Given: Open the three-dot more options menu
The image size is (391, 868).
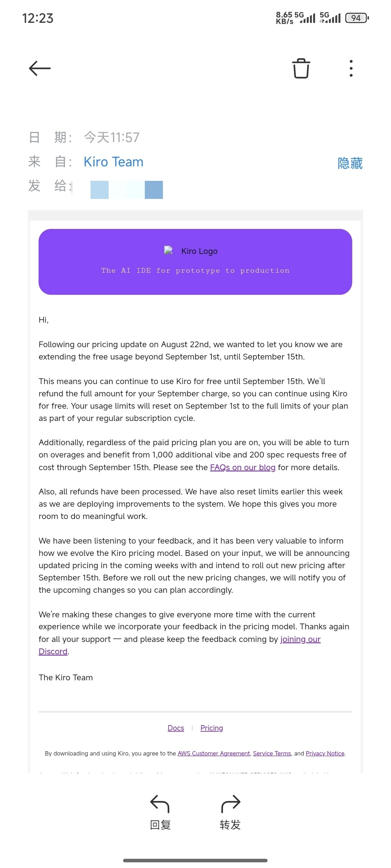Looking at the screenshot, I should 351,68.
